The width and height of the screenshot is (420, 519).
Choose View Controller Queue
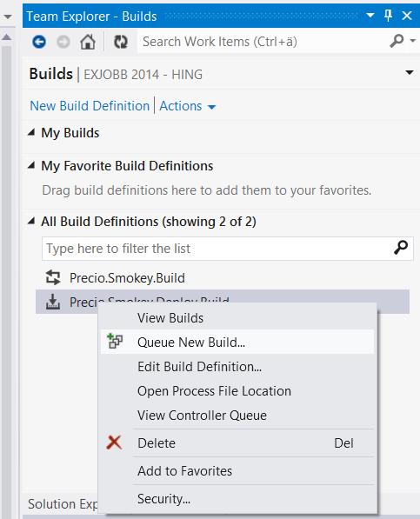click(x=237, y=416)
